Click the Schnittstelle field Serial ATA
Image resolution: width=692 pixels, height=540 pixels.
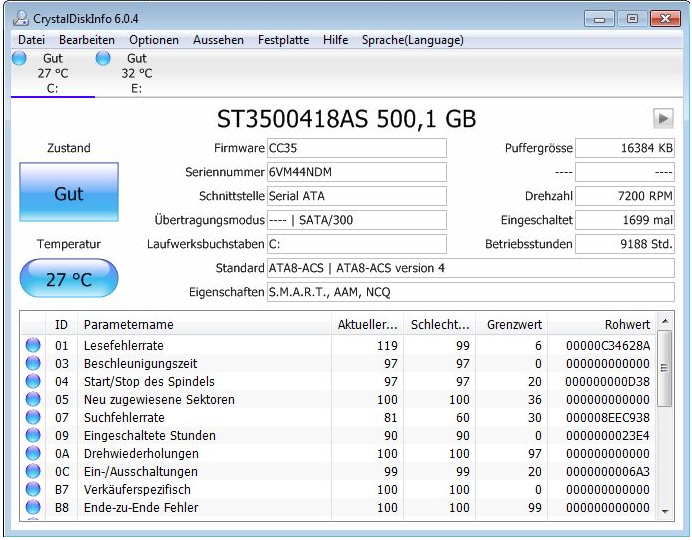point(357,196)
